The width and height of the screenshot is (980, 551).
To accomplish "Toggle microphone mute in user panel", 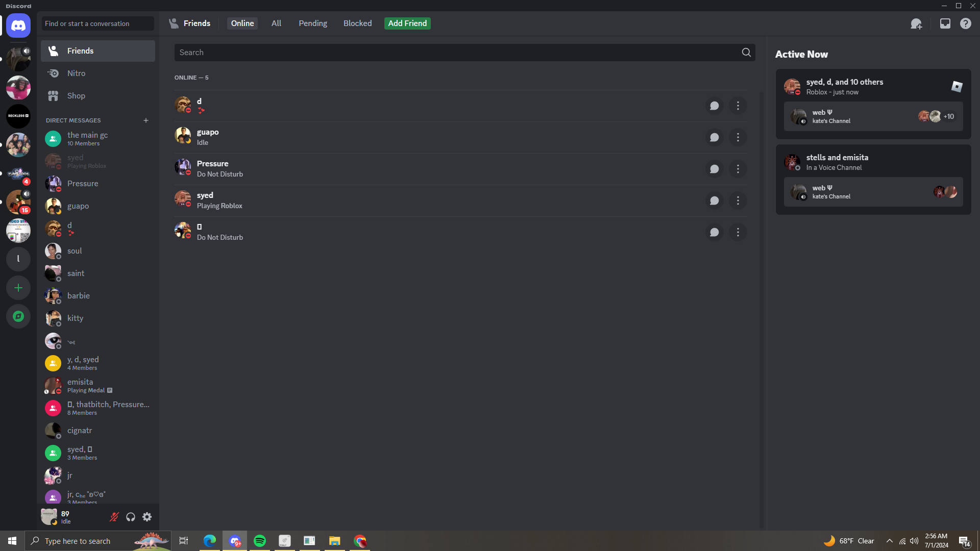I will (x=114, y=517).
